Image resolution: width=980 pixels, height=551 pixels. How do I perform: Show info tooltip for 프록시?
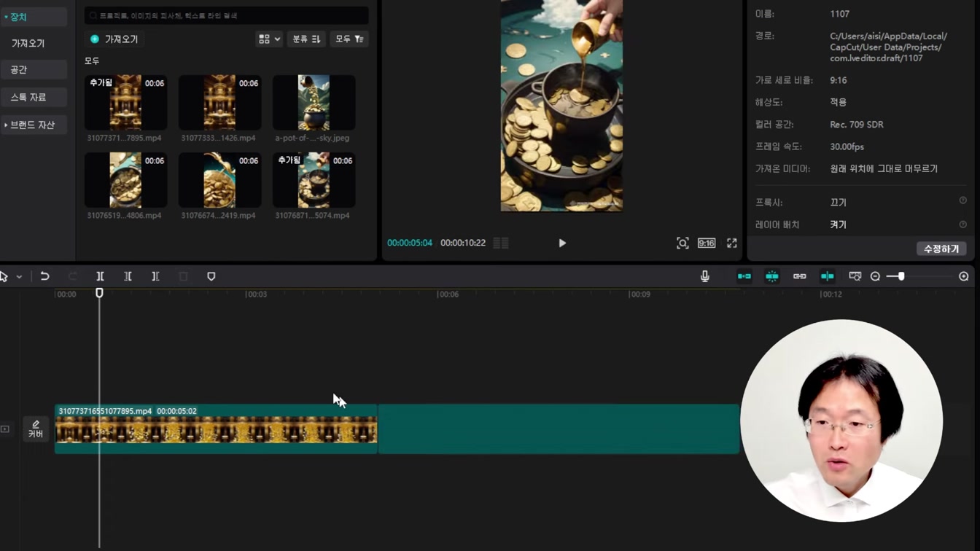pos(962,200)
